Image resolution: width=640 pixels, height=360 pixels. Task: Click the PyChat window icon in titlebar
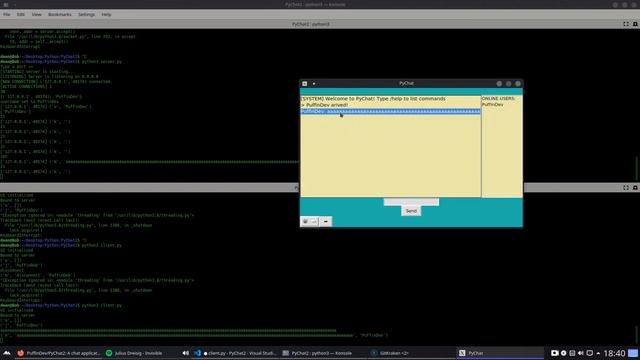tap(304, 84)
